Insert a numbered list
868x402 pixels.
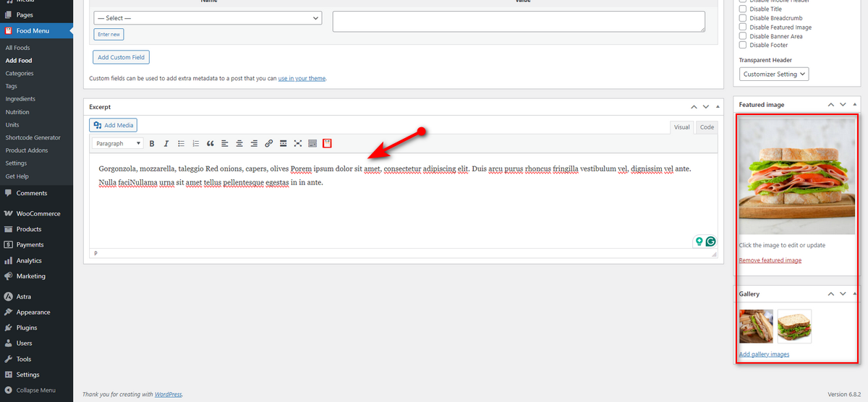(x=195, y=144)
